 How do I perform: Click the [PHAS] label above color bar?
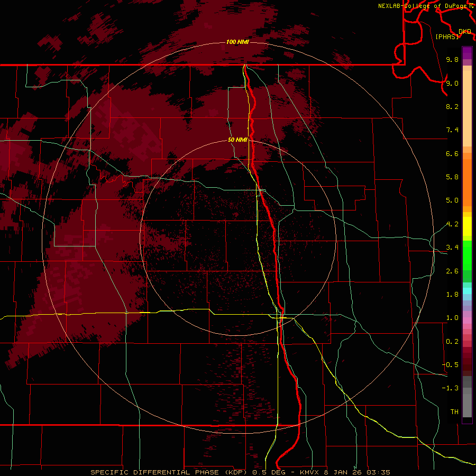pos(447,36)
